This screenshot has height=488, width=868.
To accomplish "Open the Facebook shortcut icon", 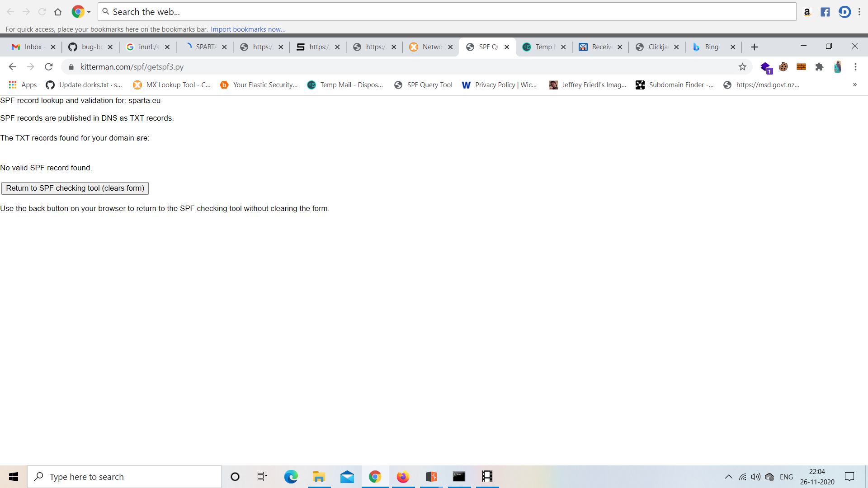I will [x=825, y=12].
